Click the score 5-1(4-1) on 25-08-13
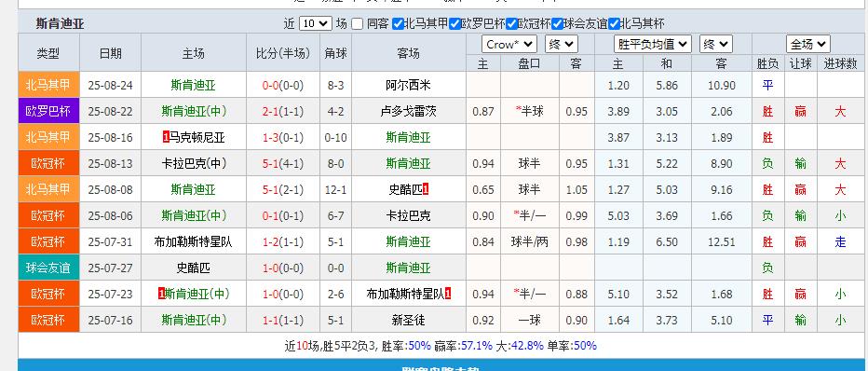Image resolution: width=868 pixels, height=371 pixels. click(283, 163)
